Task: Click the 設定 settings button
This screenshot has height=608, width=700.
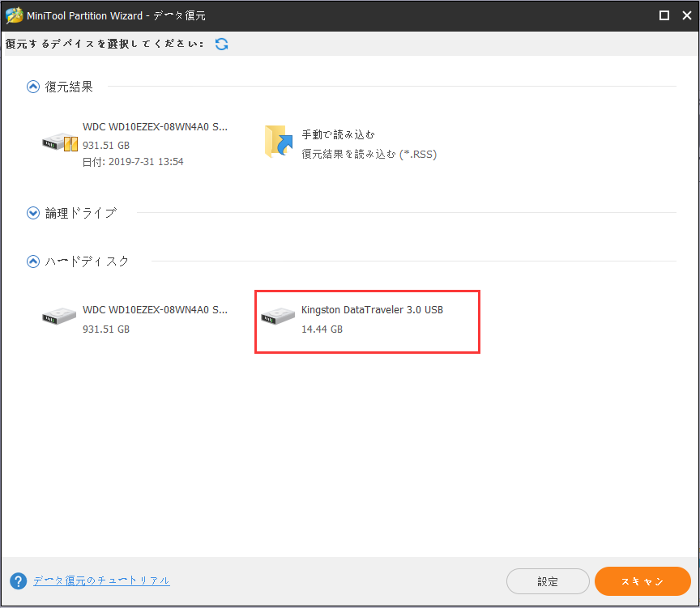Action: (x=548, y=581)
